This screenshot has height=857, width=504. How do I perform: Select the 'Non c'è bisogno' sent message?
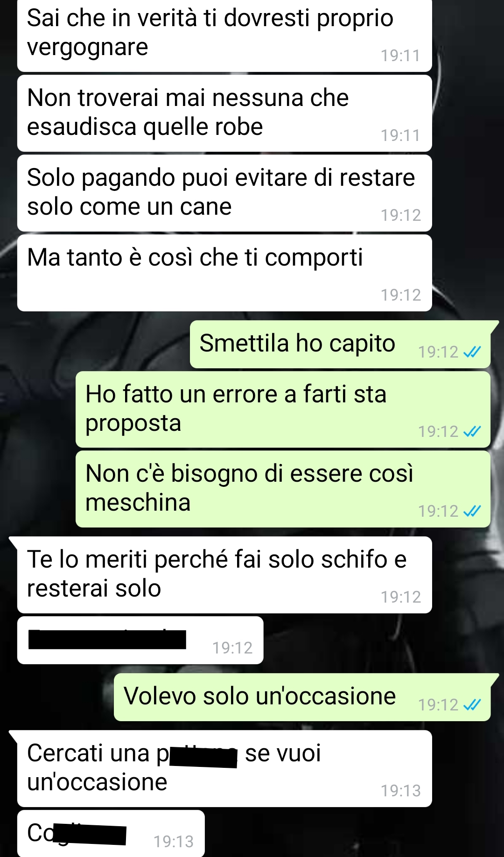click(x=283, y=489)
